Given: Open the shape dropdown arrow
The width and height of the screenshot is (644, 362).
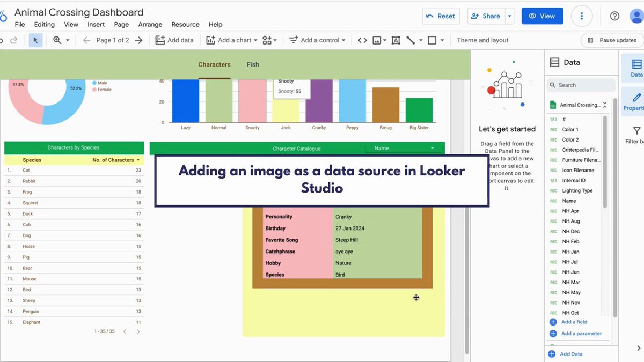Looking at the screenshot, I should 442,40.
